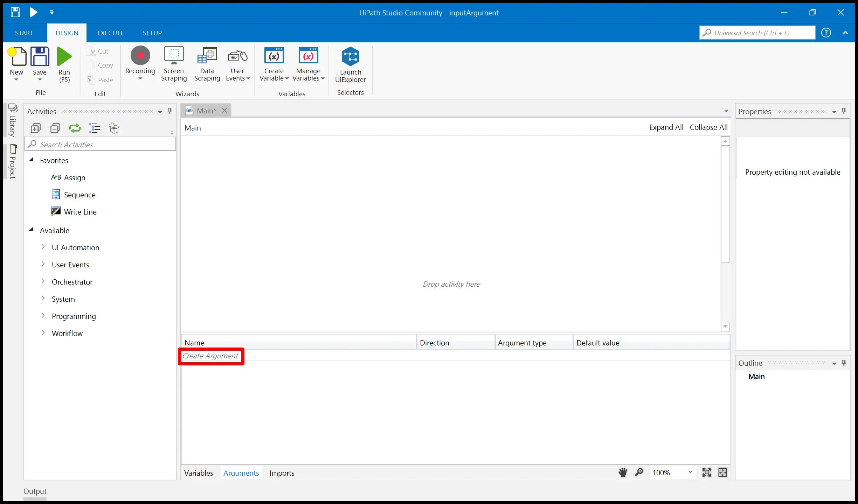Click Create Variable in ribbon
The height and width of the screenshot is (504, 858).
(274, 64)
